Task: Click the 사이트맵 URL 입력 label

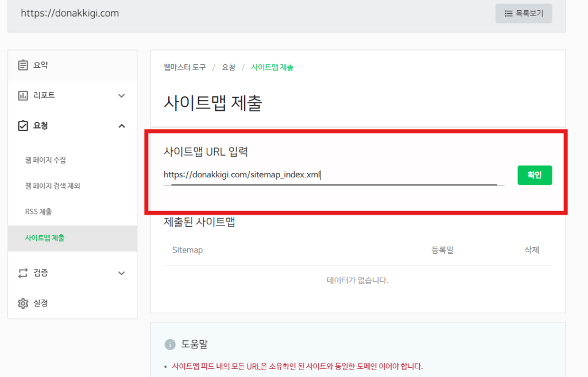Action: pyautogui.click(x=206, y=151)
